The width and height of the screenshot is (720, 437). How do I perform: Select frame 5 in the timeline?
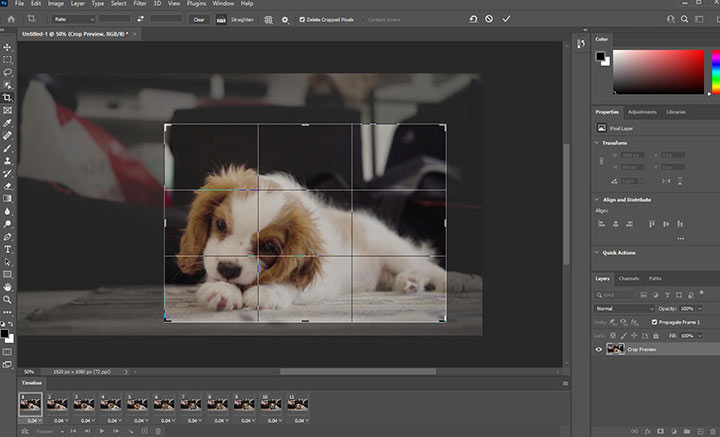point(135,403)
